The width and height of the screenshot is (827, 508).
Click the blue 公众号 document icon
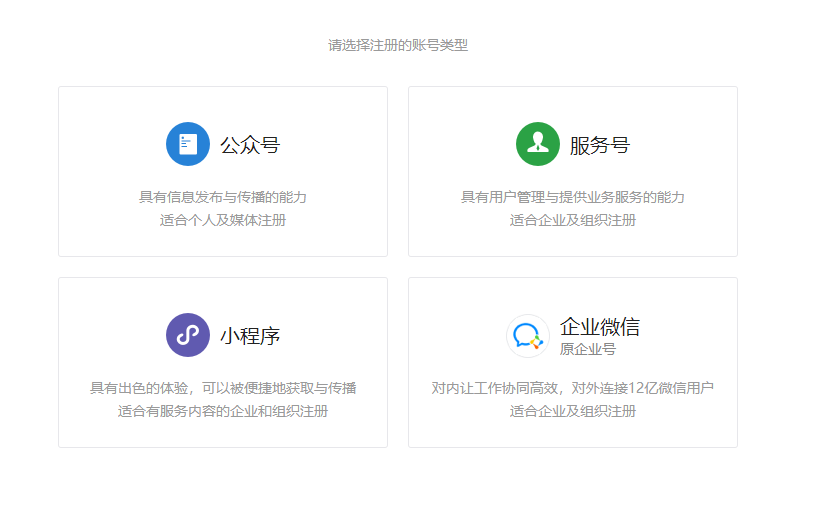[188, 144]
